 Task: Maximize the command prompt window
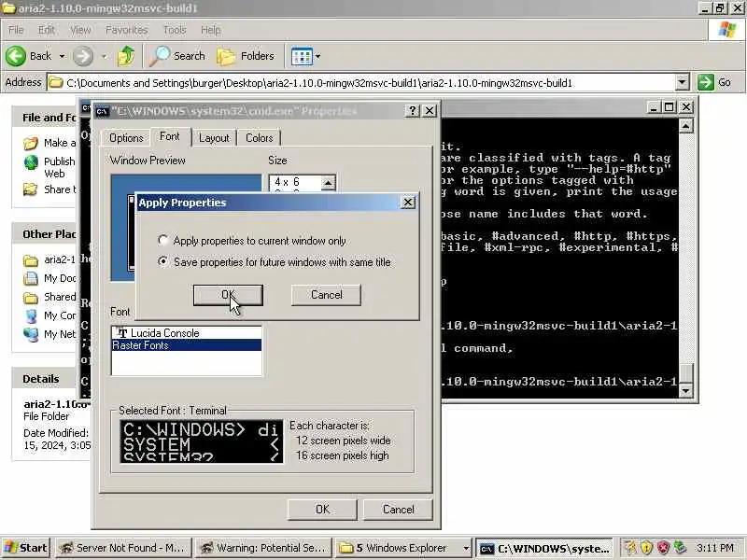coord(669,107)
